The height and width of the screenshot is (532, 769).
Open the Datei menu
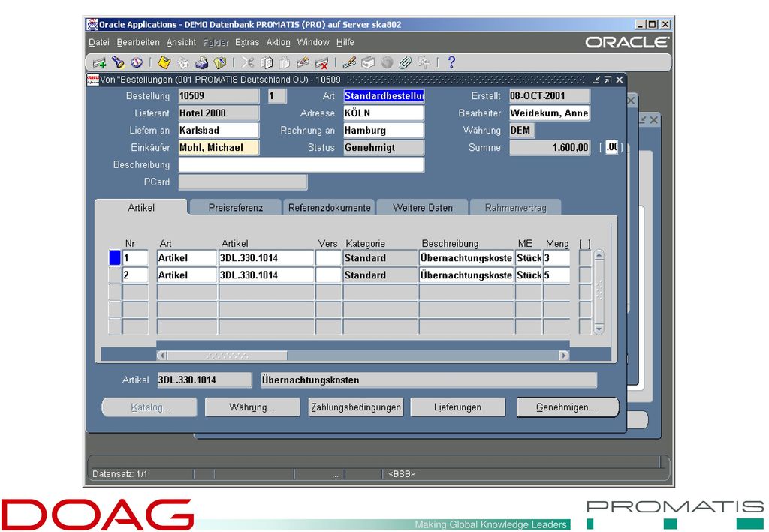click(x=99, y=42)
